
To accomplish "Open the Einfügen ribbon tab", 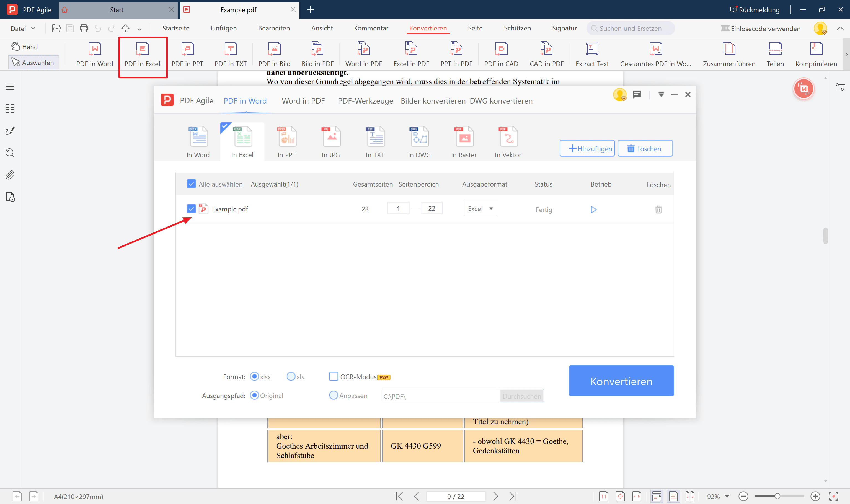I will tap(223, 28).
